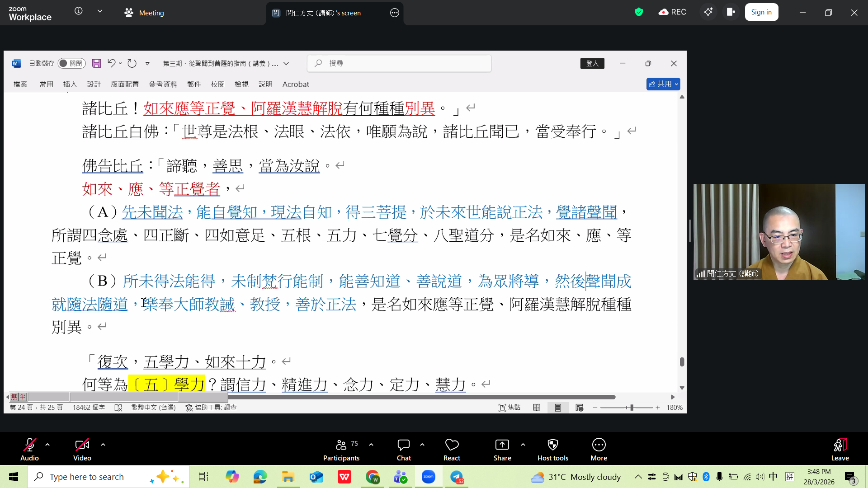Click Leave meeting icon
The height and width of the screenshot is (488, 868).
click(840, 445)
